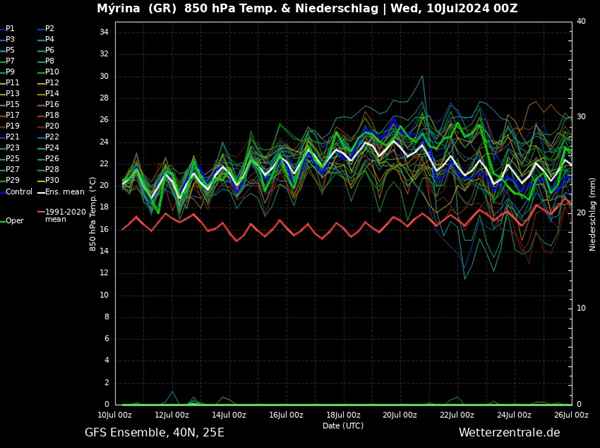The image size is (600, 448).
Task: Click the P21 legend entry
Action: click(12, 137)
